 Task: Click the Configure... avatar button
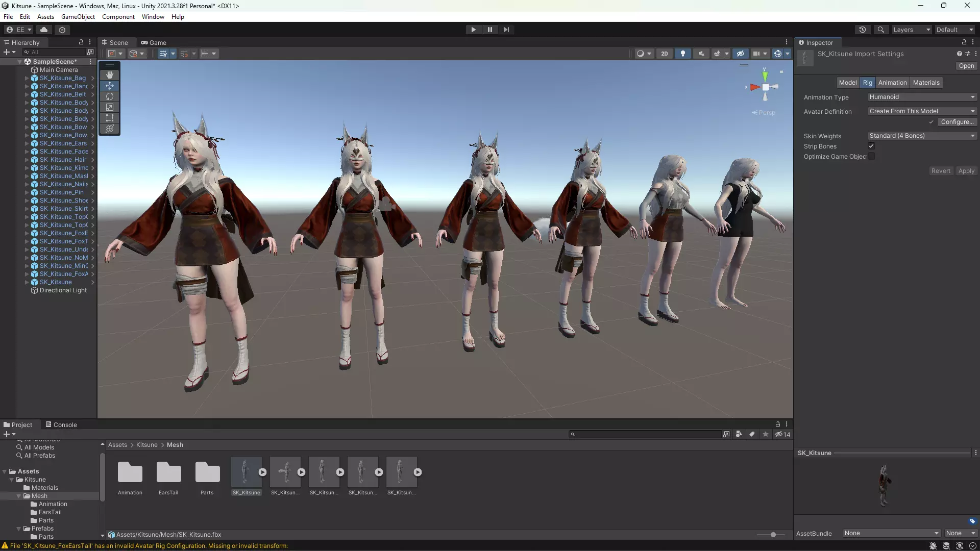957,122
